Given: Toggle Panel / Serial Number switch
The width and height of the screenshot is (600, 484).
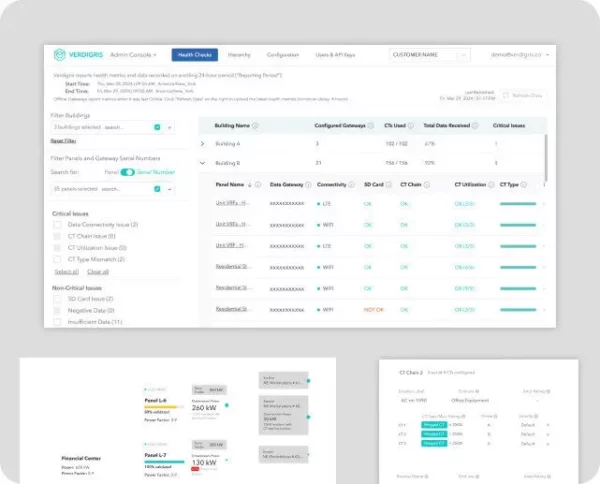Looking at the screenshot, I should (x=127, y=172).
